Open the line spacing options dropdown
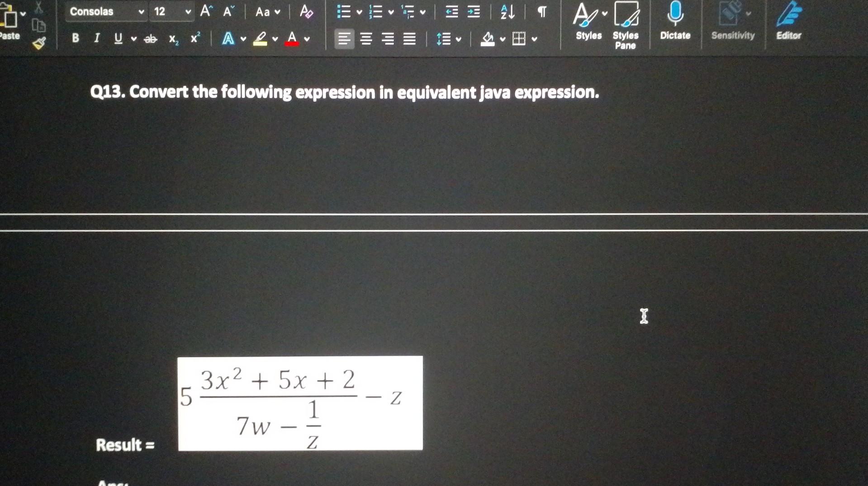Viewport: 868px width, 486px height. click(x=458, y=40)
